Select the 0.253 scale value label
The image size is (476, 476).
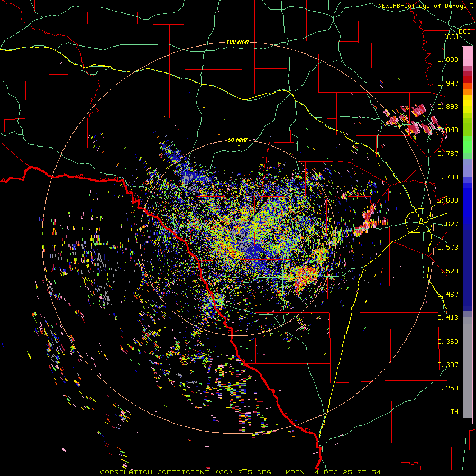tap(448, 388)
